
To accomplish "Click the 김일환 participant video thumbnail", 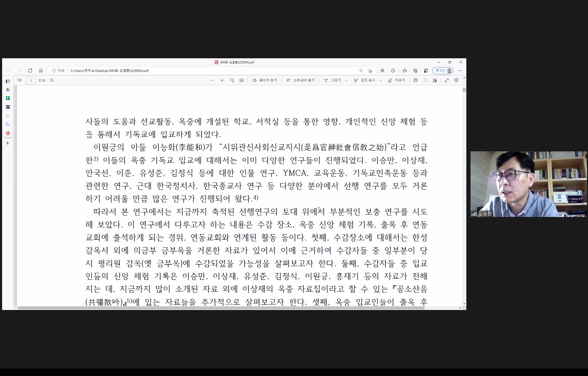I will click(x=528, y=184).
